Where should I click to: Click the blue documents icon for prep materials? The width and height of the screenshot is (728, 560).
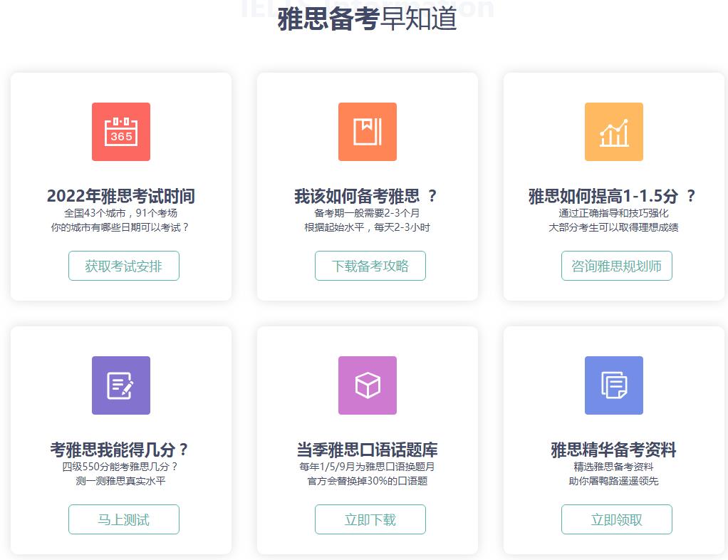click(x=615, y=385)
